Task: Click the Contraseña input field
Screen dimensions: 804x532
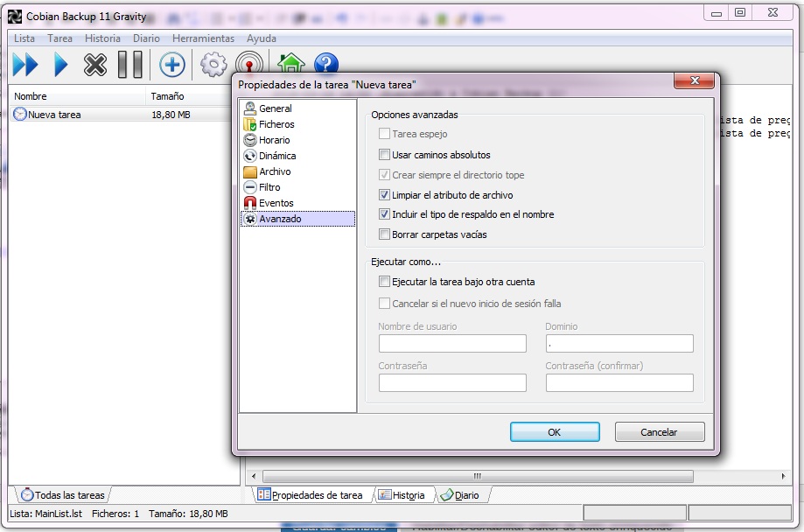Action: coord(453,382)
